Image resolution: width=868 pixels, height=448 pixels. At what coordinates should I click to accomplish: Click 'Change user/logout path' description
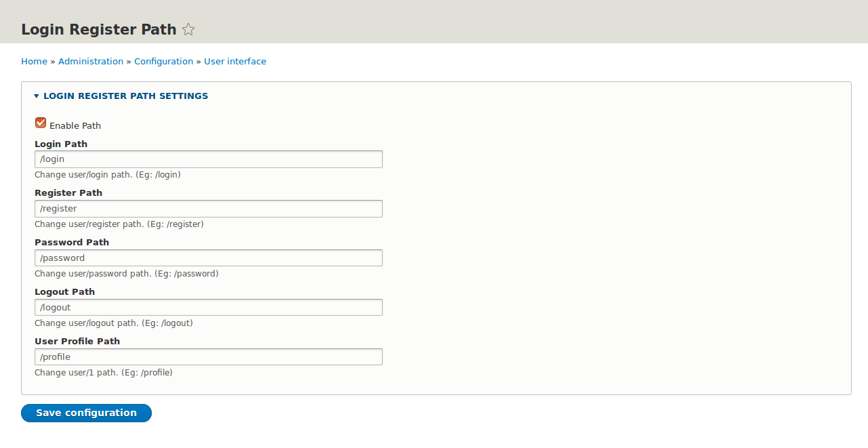[x=114, y=323]
